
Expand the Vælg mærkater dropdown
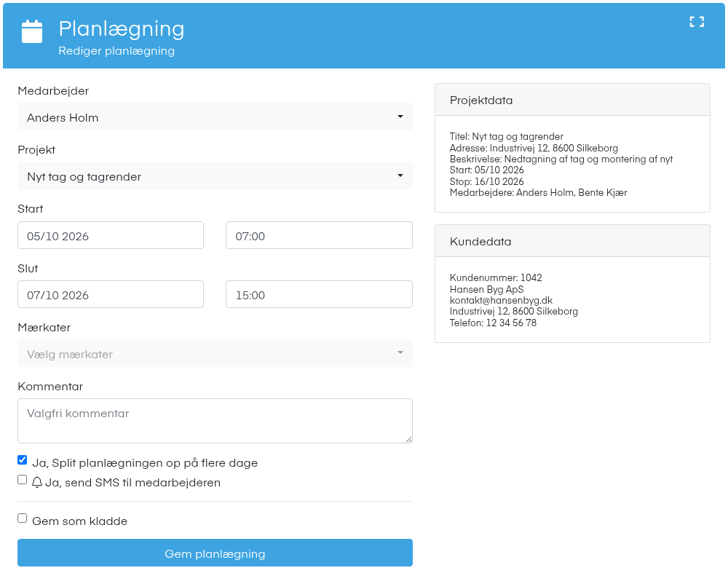coord(215,353)
